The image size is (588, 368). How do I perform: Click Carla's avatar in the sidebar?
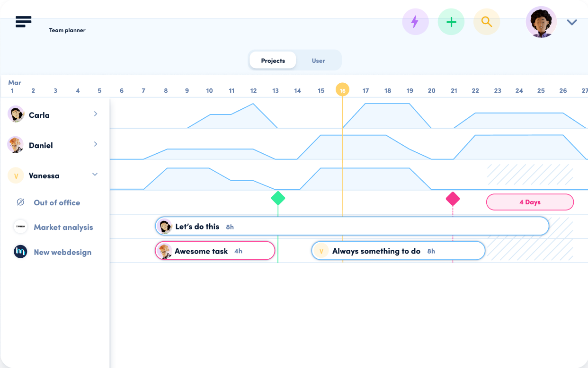pos(16,114)
